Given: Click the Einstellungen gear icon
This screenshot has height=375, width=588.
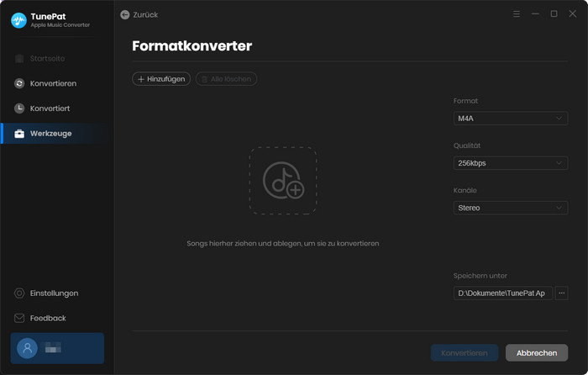Looking at the screenshot, I should (x=19, y=293).
